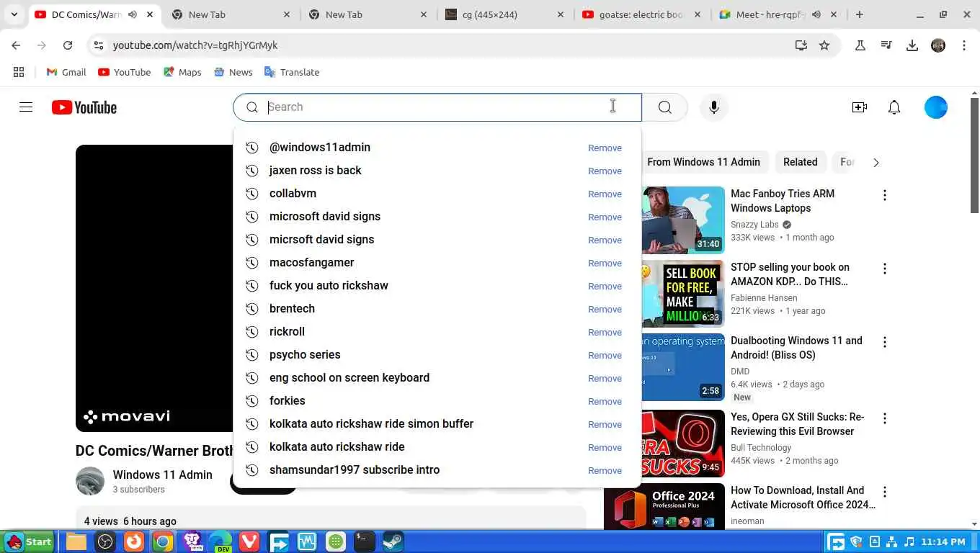The width and height of the screenshot is (980, 553).
Task: Remove the @windows11admin search suggestion
Action: tap(605, 148)
